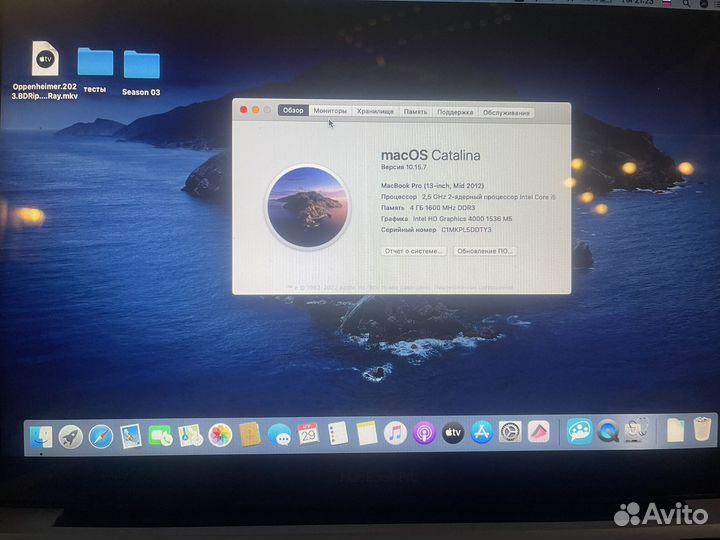
Task: Click Графика Intel HD Graphics 4000 line
Action: pos(446,219)
